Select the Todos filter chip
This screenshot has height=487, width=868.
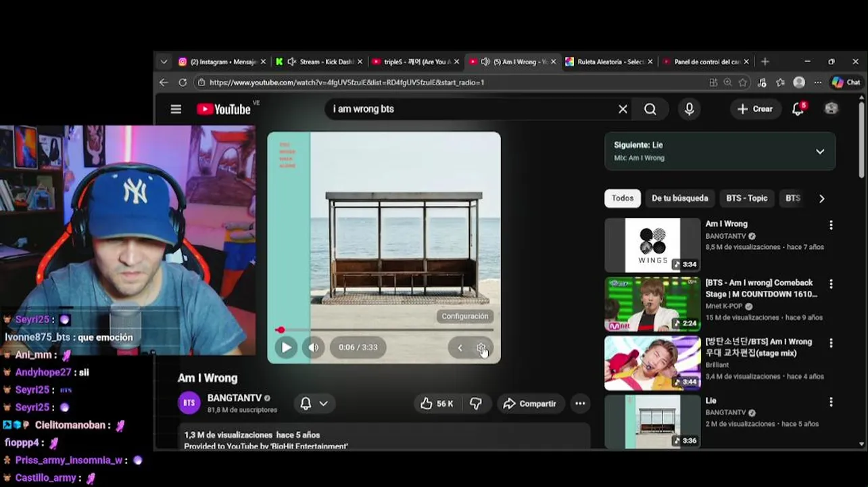tap(623, 198)
